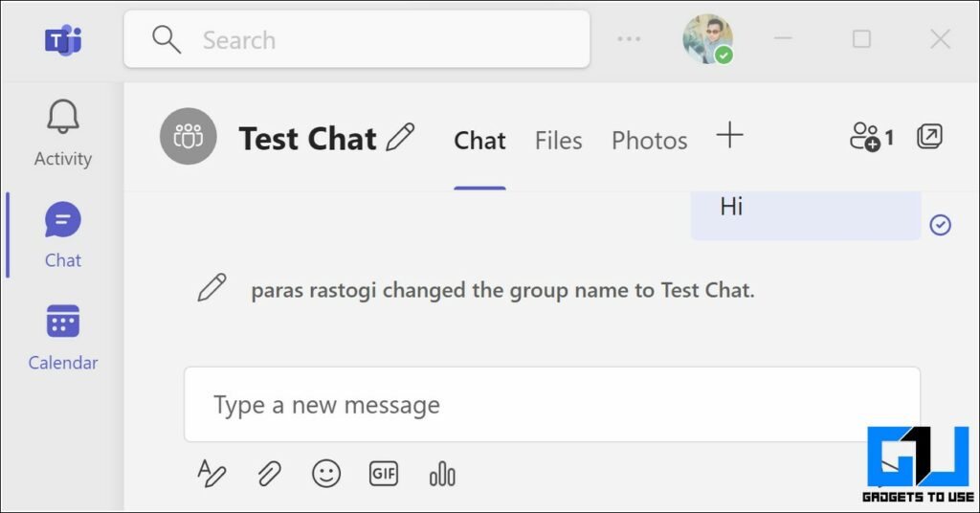The image size is (980, 513).
Task: Open the Calendar in the sidebar
Action: [62, 338]
